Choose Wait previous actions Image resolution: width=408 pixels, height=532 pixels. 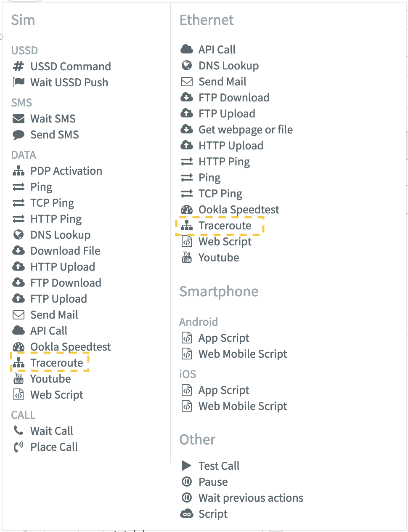tap(251, 498)
